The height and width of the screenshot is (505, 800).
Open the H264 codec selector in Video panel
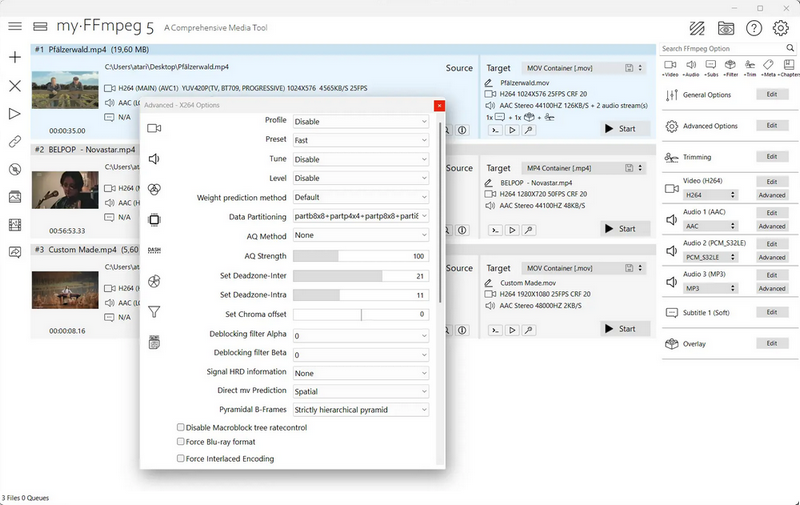click(x=711, y=195)
